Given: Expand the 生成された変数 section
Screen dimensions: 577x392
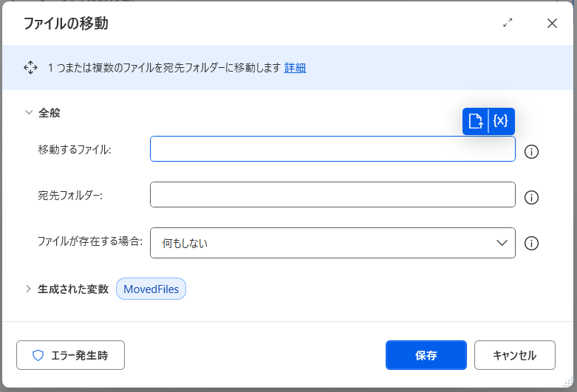Looking at the screenshot, I should [29, 289].
